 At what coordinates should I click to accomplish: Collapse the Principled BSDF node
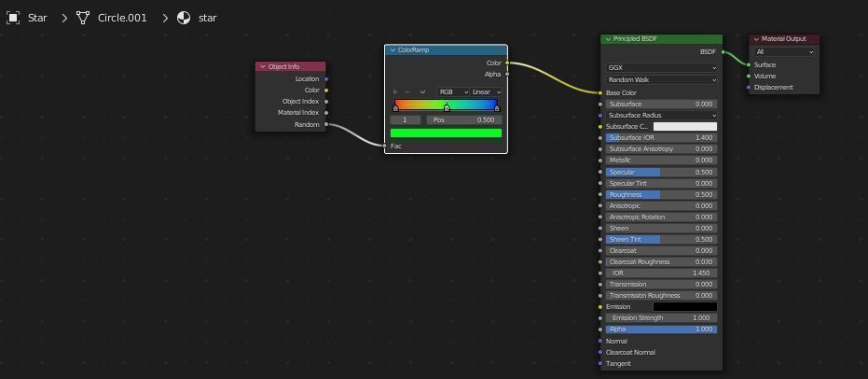click(608, 39)
